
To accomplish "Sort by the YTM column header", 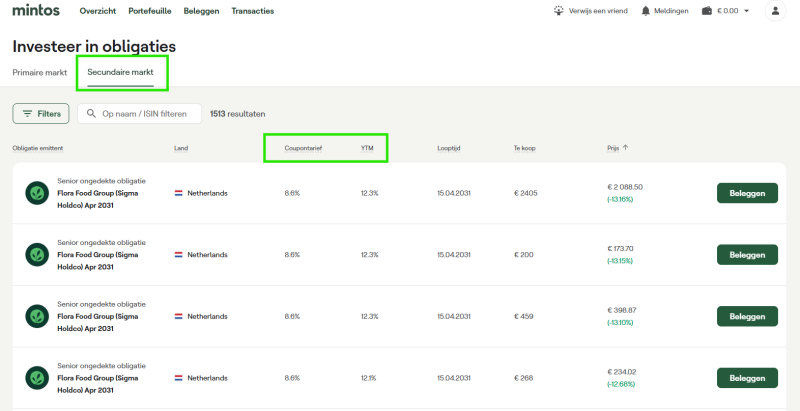I will coord(367,148).
